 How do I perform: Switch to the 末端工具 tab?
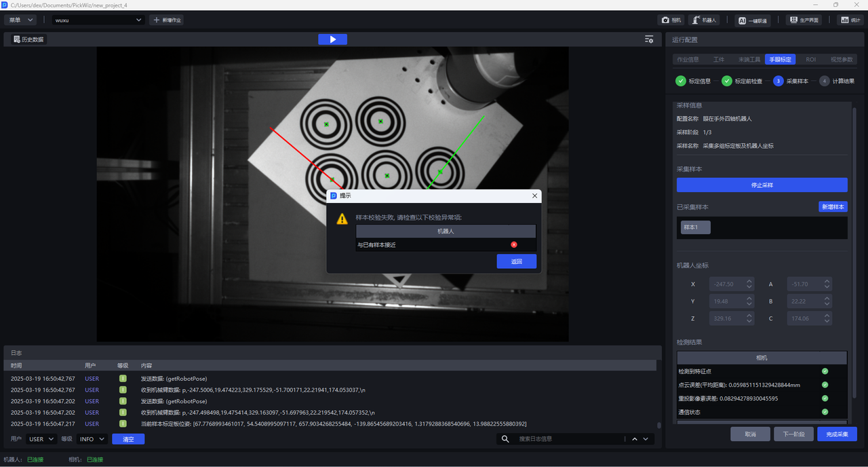coord(749,60)
